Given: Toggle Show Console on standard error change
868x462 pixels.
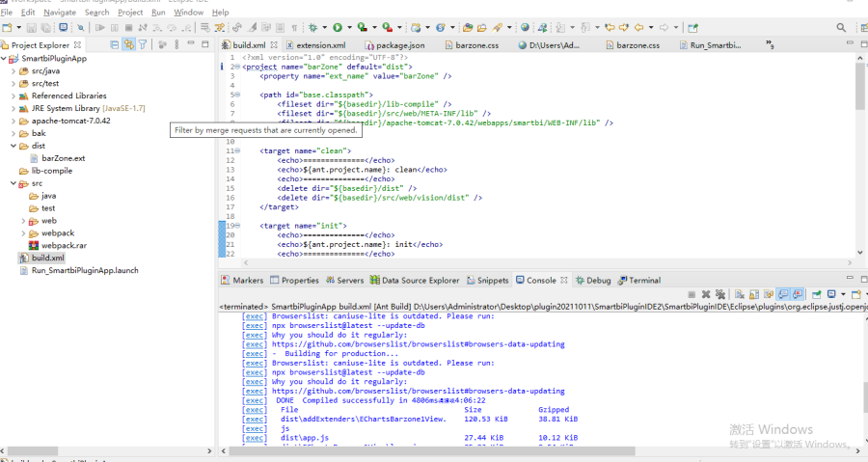Looking at the screenshot, I should 798,294.
